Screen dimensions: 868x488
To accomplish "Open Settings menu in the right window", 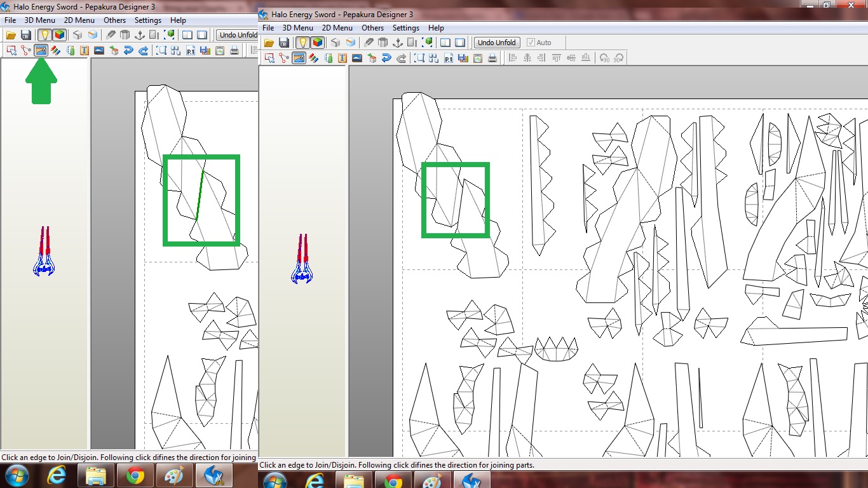I will coord(406,28).
